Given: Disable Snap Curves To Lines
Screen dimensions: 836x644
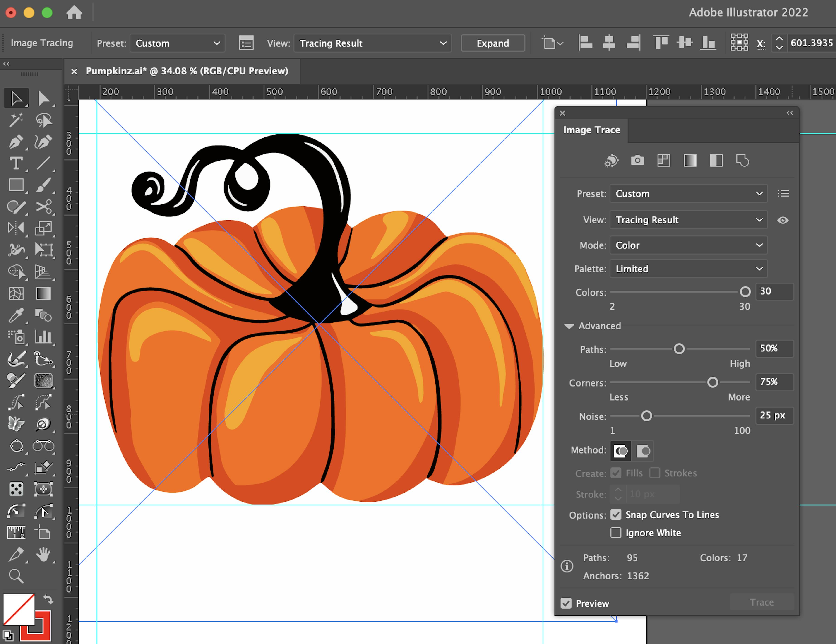Looking at the screenshot, I should [x=616, y=514].
